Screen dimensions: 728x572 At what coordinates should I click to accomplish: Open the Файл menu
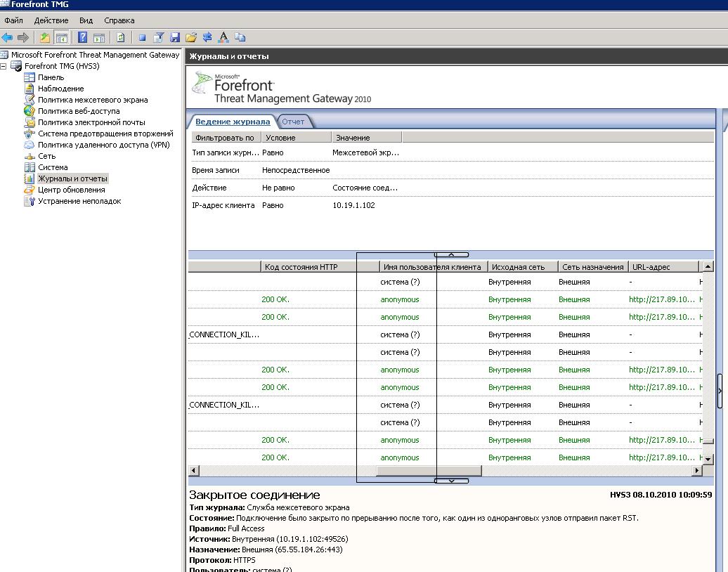pos(14,20)
